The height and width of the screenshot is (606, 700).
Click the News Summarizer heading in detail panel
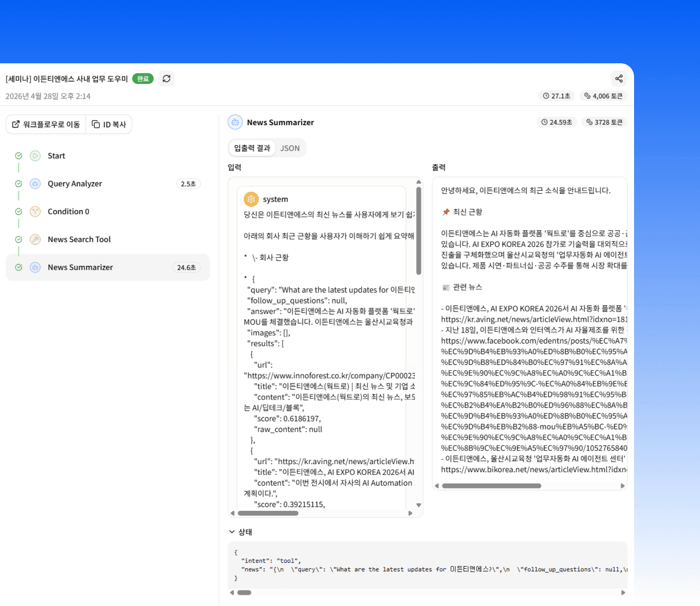coord(280,123)
